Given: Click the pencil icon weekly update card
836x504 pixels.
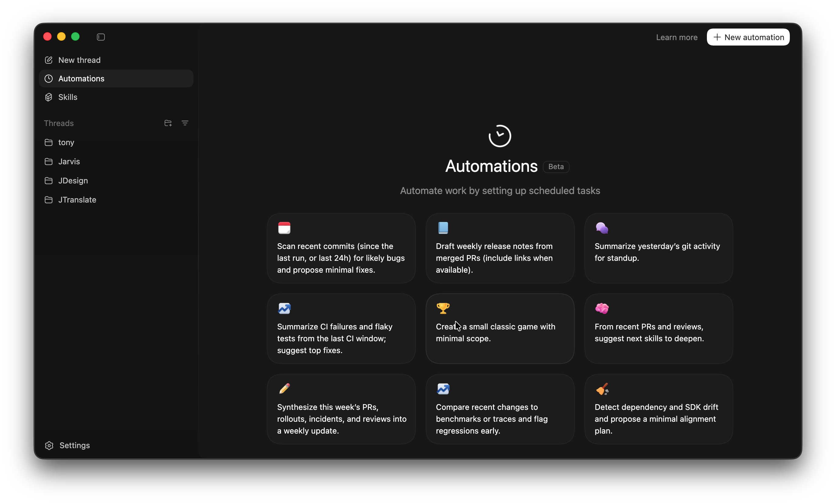Looking at the screenshot, I should point(341,409).
